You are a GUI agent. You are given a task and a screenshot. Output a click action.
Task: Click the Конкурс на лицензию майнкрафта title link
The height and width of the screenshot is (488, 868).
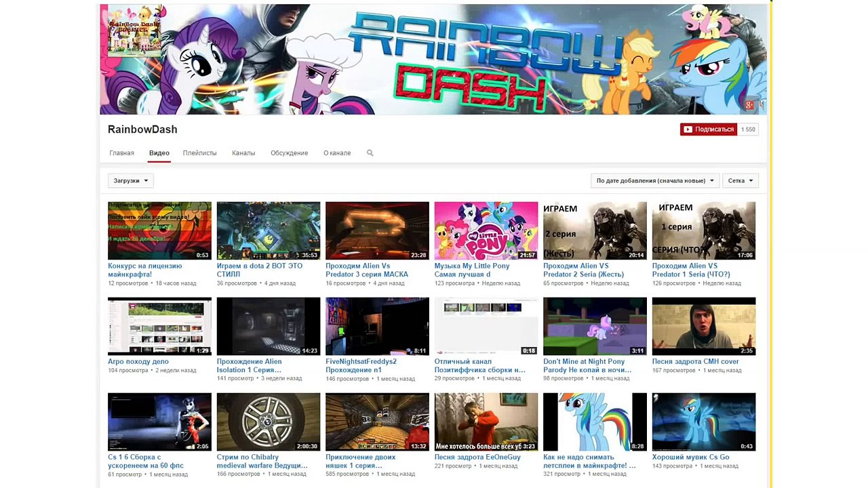pyautogui.click(x=145, y=270)
